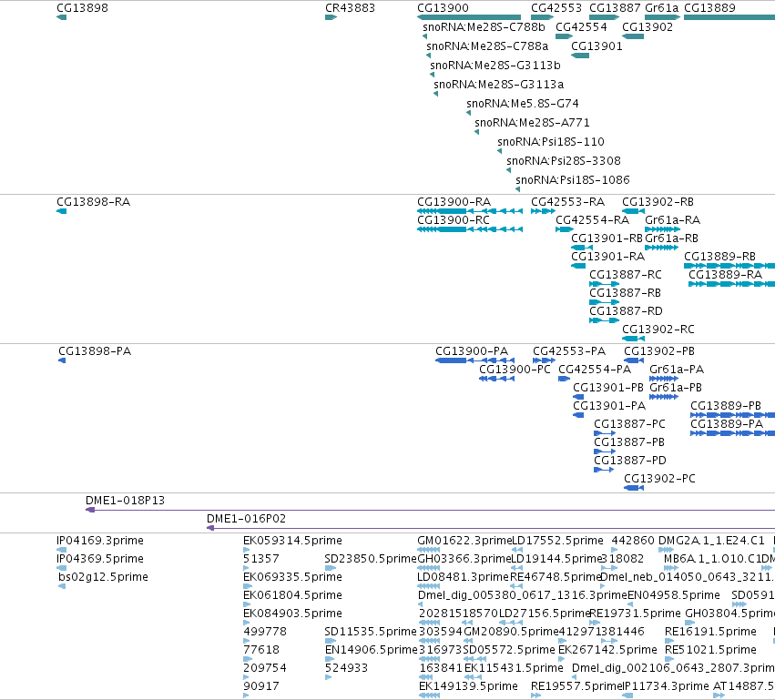775x700 pixels.
Task: Click CG13887-RB transcript label
Action: click(x=625, y=293)
